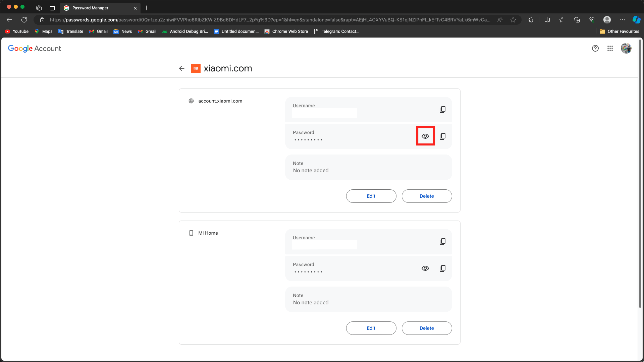The image size is (644, 362).
Task: Select the Password Manager tab
Action: tap(91, 8)
